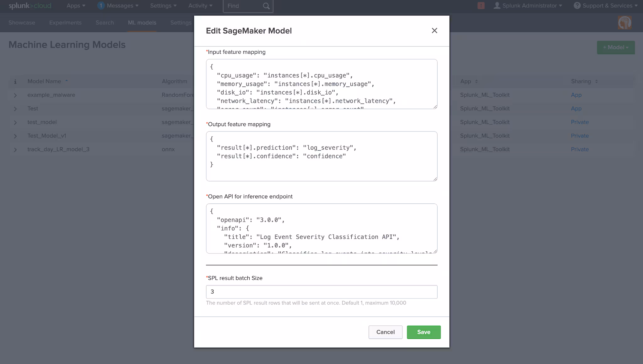Click the Messages count badge
Screen dimensions: 643x364
tap(101, 6)
